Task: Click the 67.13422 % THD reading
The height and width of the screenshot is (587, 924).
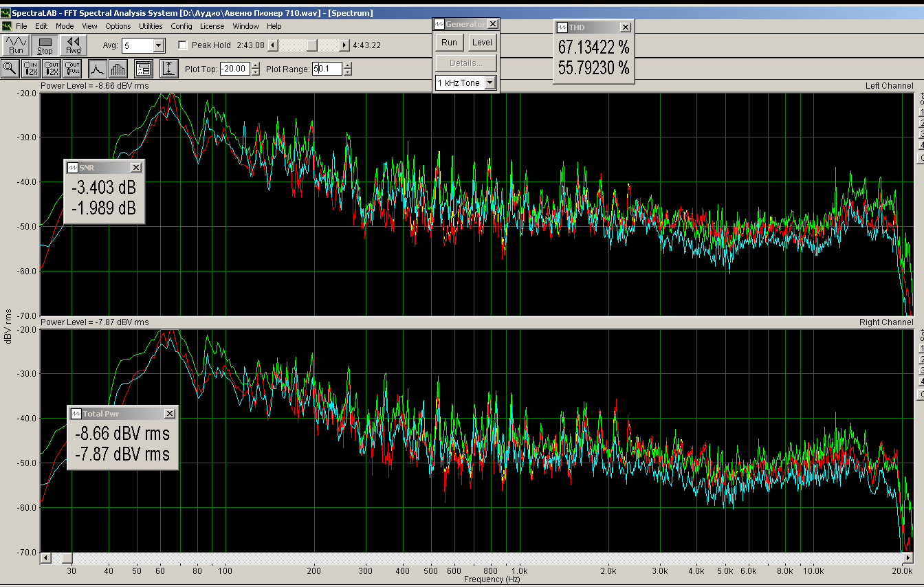Action: [x=593, y=47]
